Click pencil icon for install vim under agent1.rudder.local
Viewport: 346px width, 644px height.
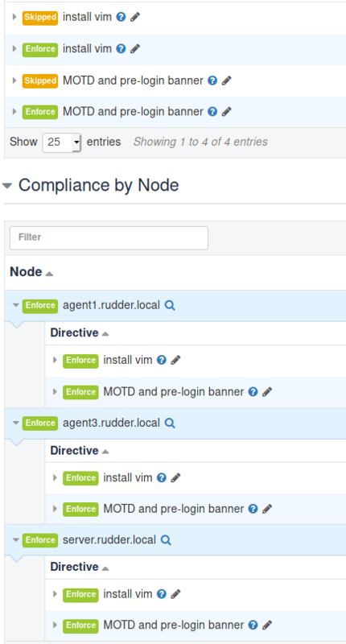pos(175,360)
